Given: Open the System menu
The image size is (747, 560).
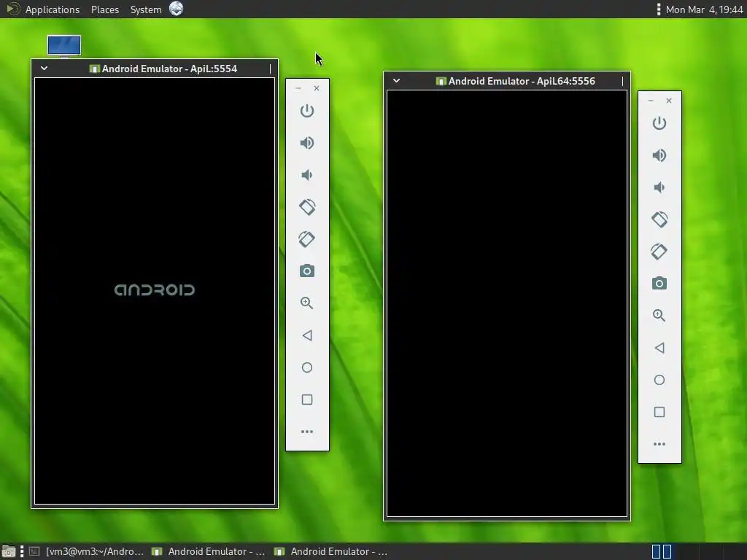Looking at the screenshot, I should (146, 9).
